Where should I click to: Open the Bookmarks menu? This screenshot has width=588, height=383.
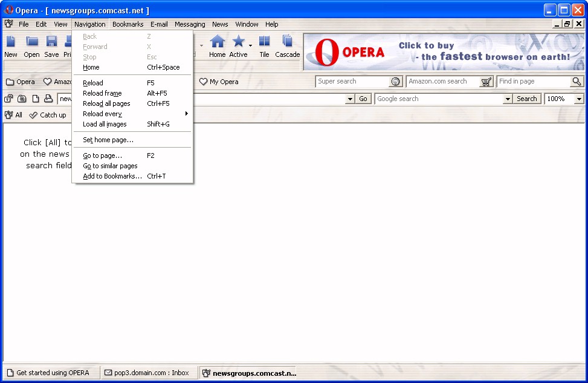(128, 24)
